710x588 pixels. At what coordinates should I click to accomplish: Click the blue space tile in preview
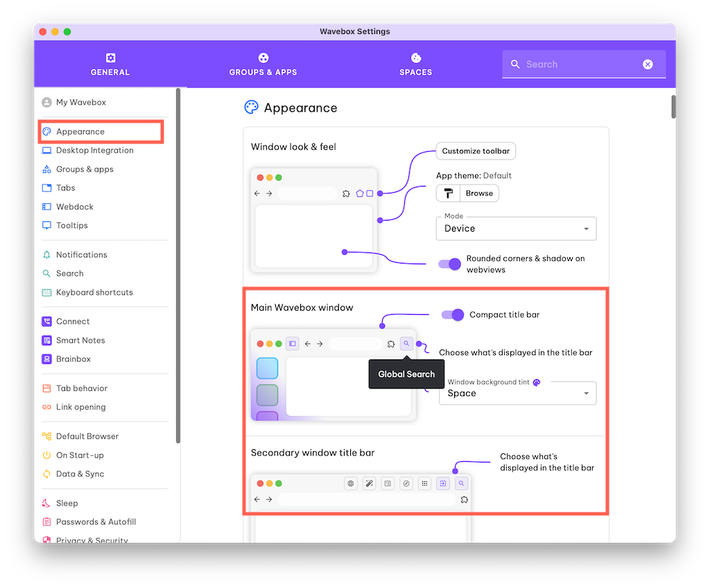click(267, 368)
